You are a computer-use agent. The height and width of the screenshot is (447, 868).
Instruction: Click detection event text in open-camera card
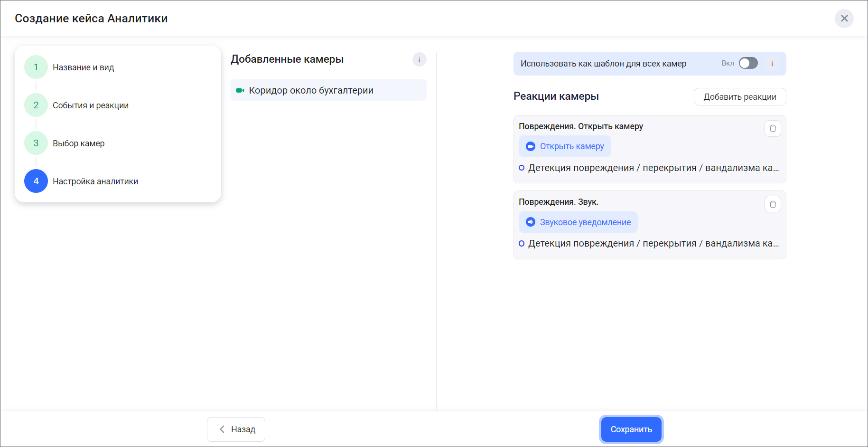[653, 168]
